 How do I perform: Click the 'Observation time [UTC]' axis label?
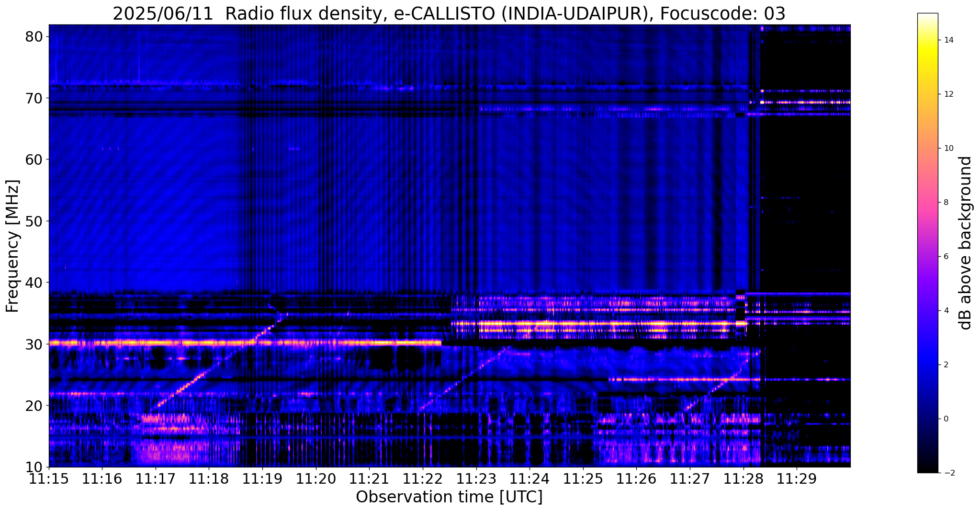[x=449, y=497]
